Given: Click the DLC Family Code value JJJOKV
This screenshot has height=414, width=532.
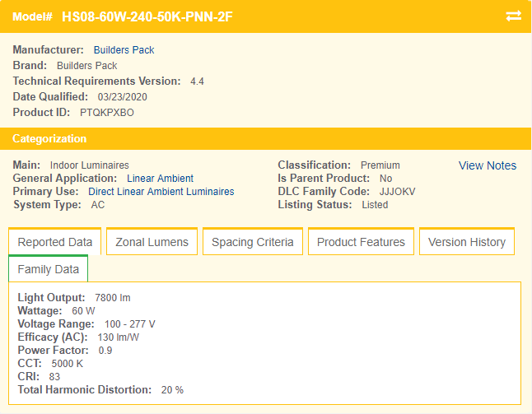Looking at the screenshot, I should tap(398, 192).
